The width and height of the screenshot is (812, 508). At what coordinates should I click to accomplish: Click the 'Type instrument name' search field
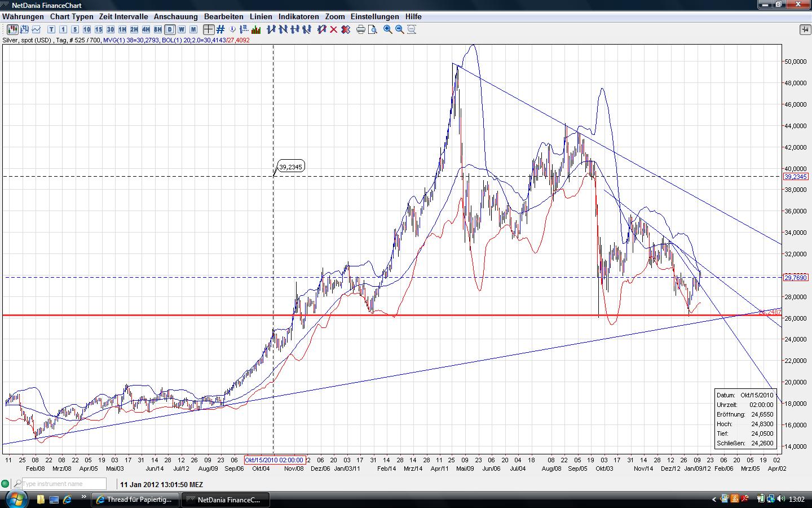[x=63, y=484]
